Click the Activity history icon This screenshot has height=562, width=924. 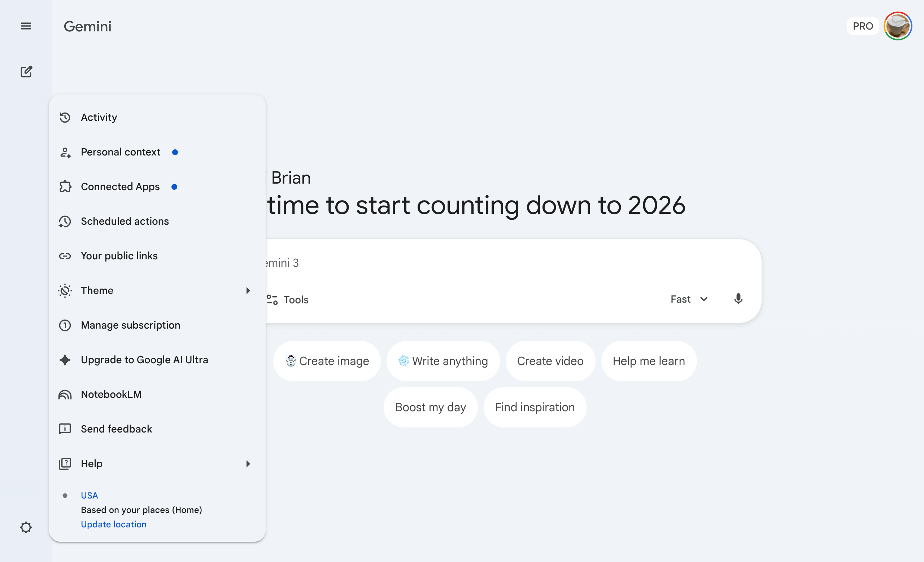[65, 117]
